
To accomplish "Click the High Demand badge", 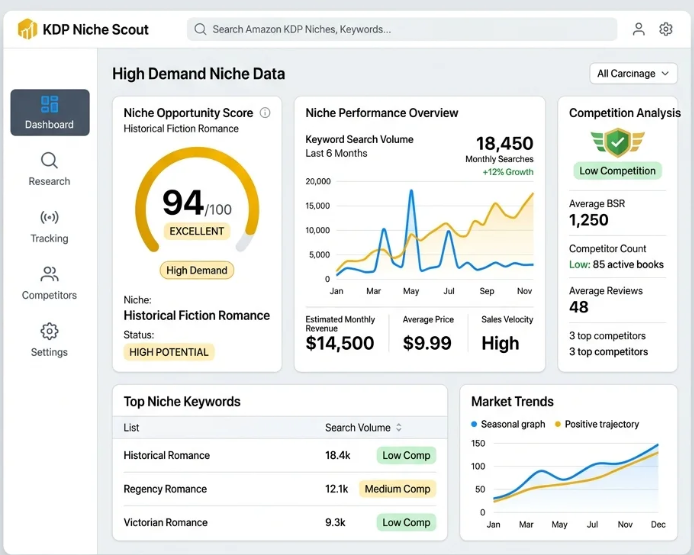I will [x=197, y=270].
